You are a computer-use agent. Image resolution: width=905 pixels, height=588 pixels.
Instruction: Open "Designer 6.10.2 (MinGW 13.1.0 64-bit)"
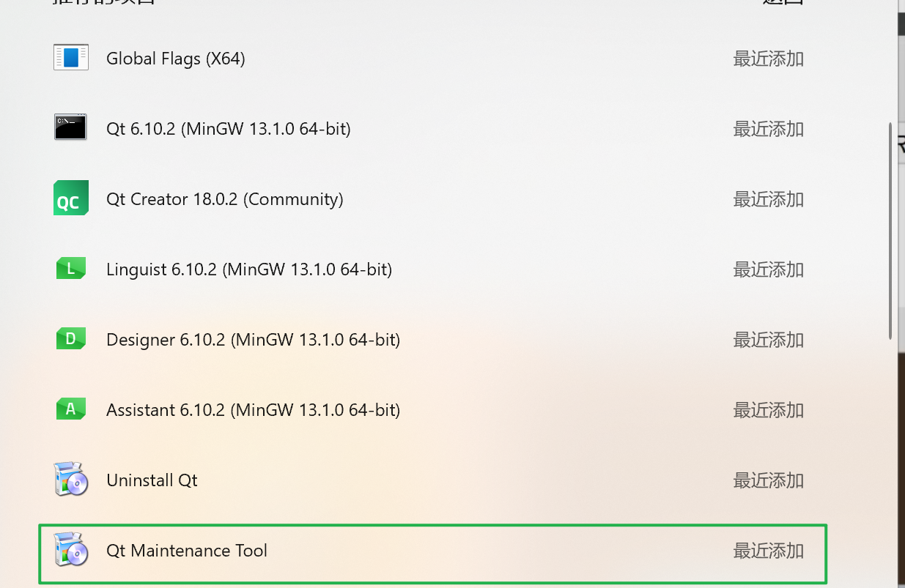(254, 340)
